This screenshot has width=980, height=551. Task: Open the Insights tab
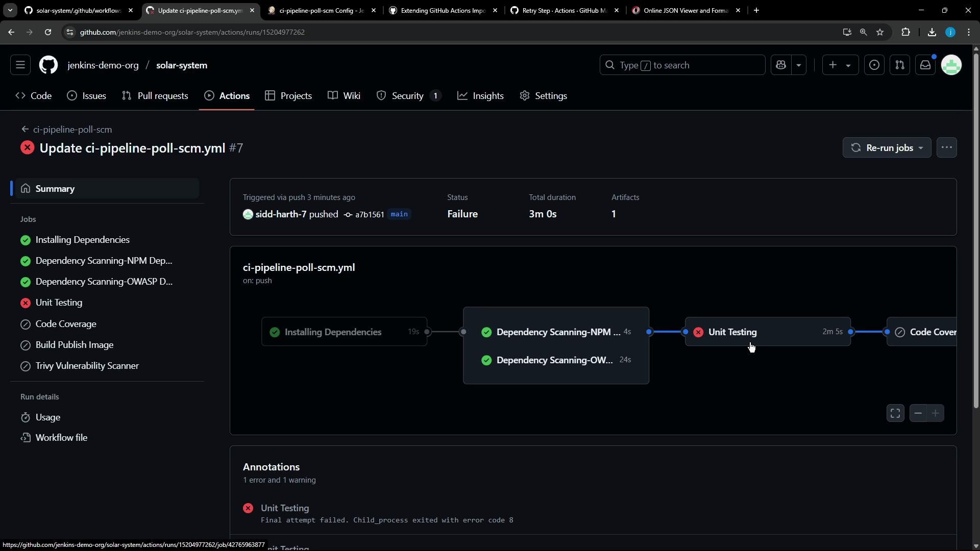(480, 96)
